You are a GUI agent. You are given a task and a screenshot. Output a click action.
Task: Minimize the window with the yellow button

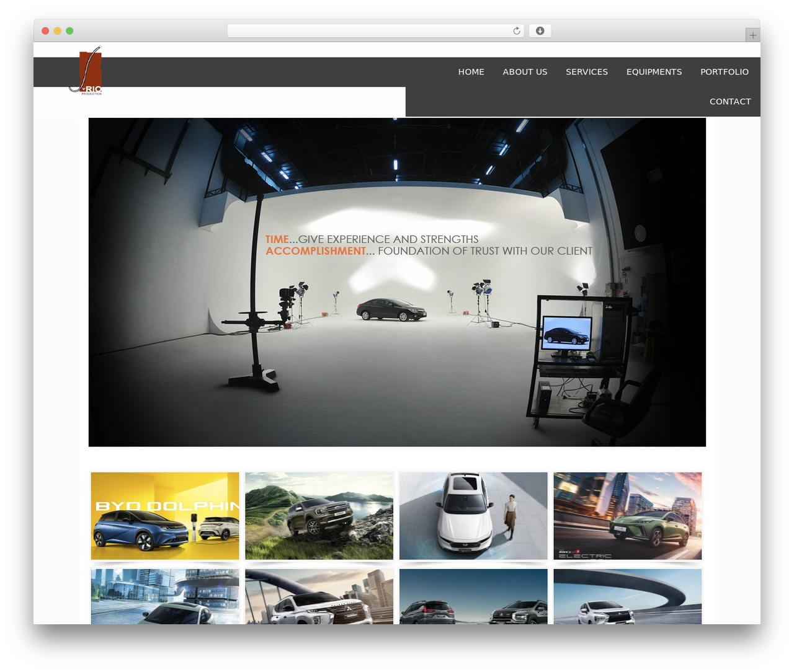[x=57, y=31]
